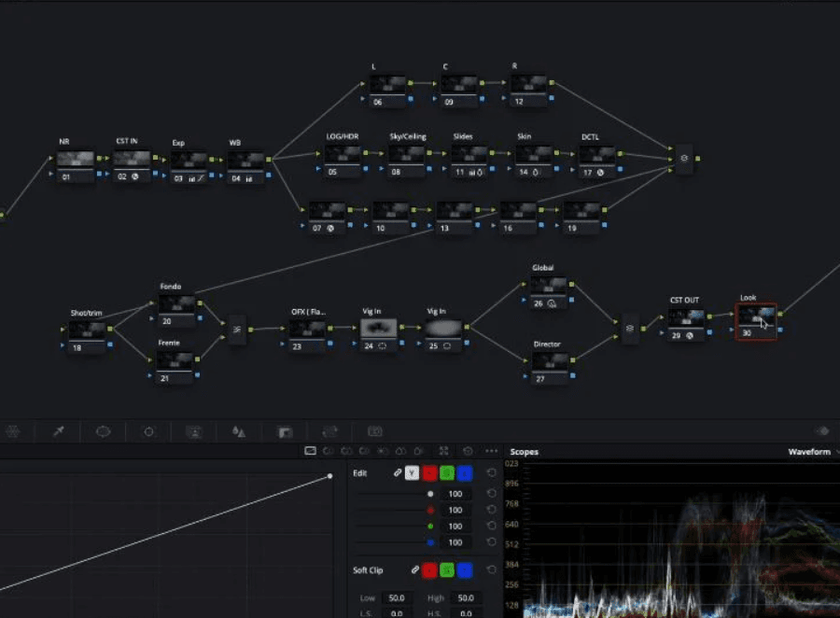The image size is (840, 618).
Task: Open the Key palette icon
Action: pos(285,431)
